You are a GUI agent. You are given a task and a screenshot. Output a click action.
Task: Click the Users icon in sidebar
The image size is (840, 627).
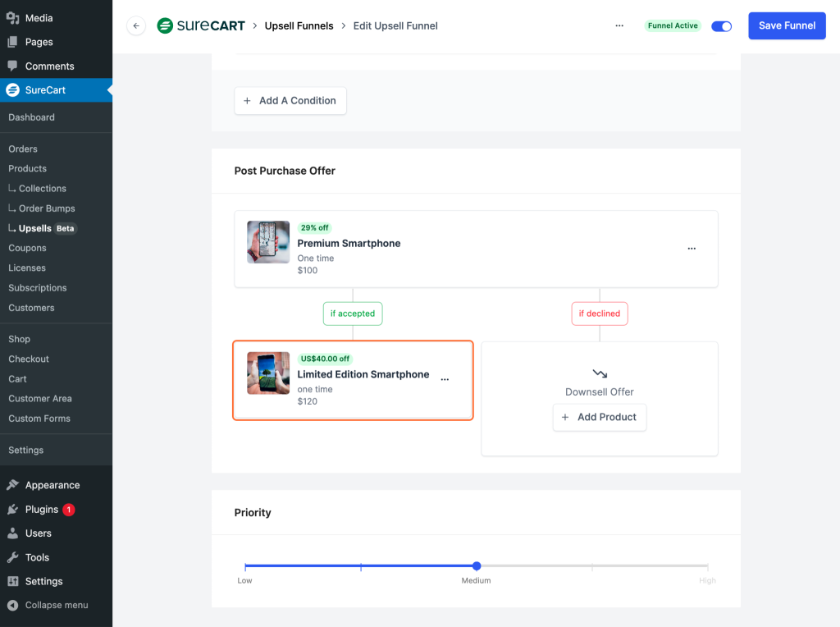point(13,533)
